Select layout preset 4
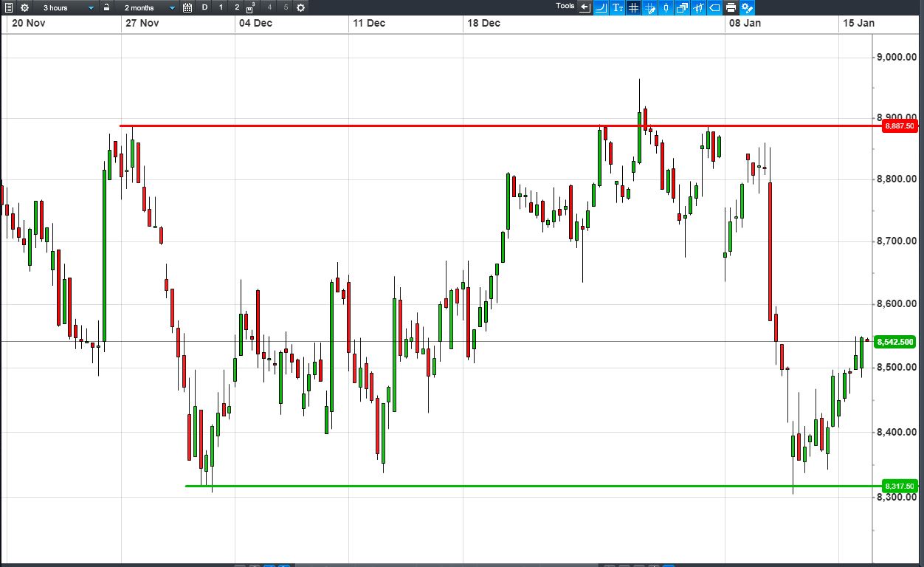Viewport: 924px width, 567px height. pos(269,7)
